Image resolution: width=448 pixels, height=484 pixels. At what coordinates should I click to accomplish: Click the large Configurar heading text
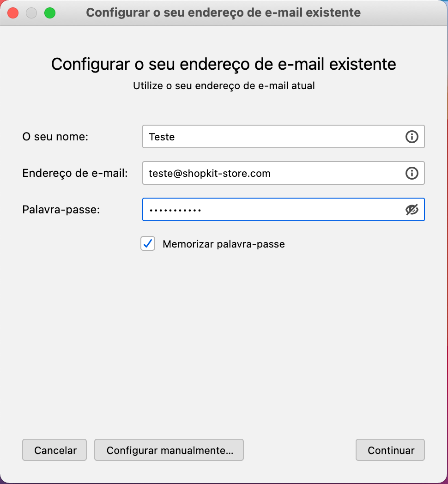tap(224, 64)
